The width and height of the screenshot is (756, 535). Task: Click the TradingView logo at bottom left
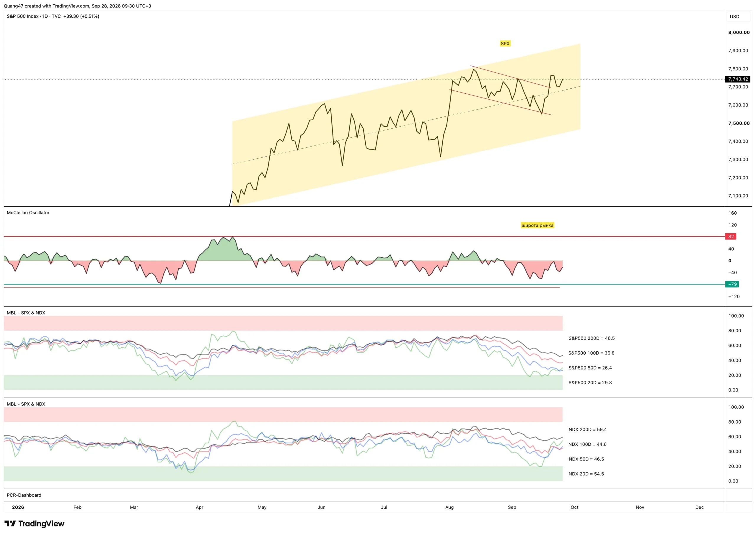point(34,523)
